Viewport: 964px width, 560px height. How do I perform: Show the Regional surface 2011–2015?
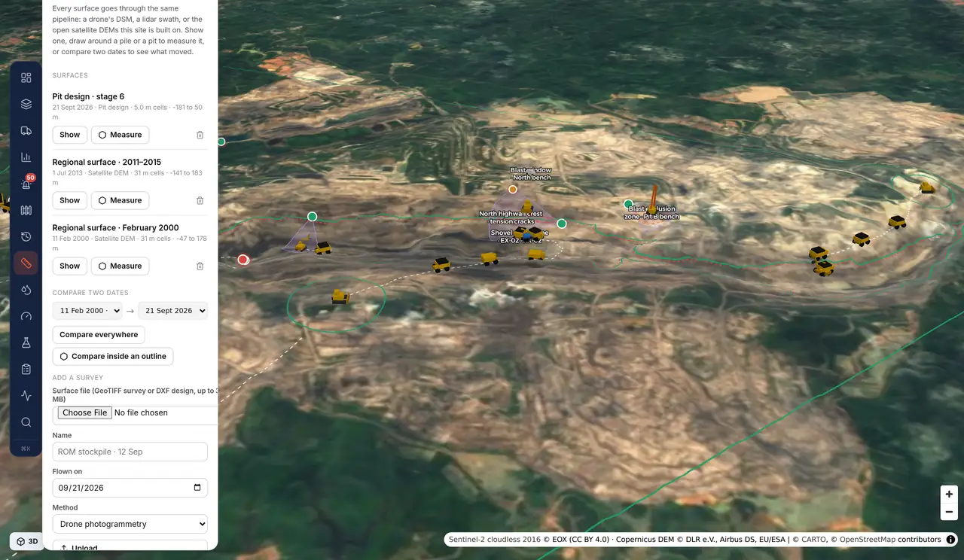click(x=70, y=200)
